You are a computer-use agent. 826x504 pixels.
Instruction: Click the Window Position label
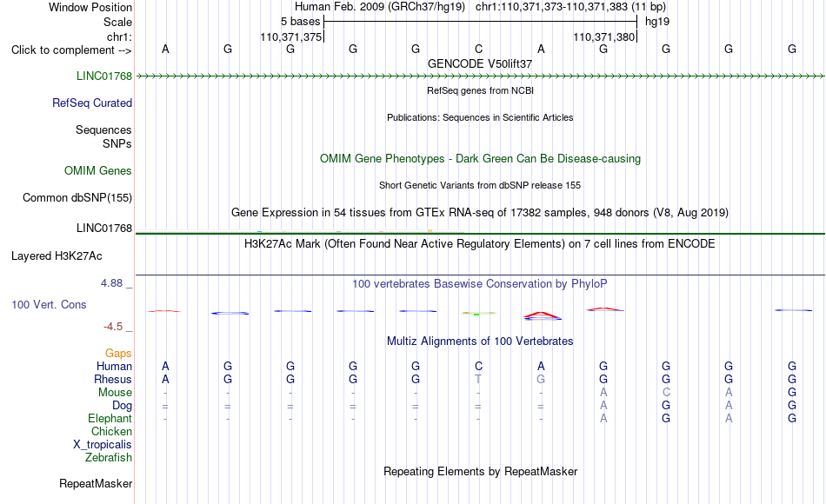[90, 7]
